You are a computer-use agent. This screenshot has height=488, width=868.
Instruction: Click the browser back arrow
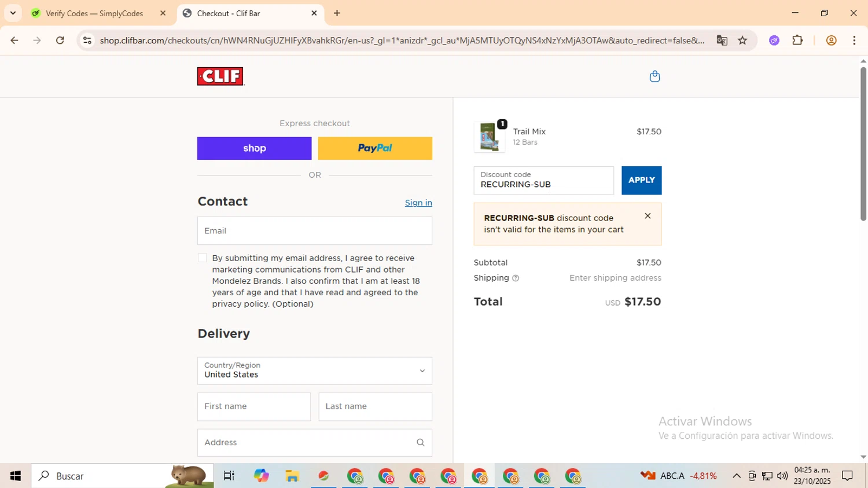click(x=14, y=41)
